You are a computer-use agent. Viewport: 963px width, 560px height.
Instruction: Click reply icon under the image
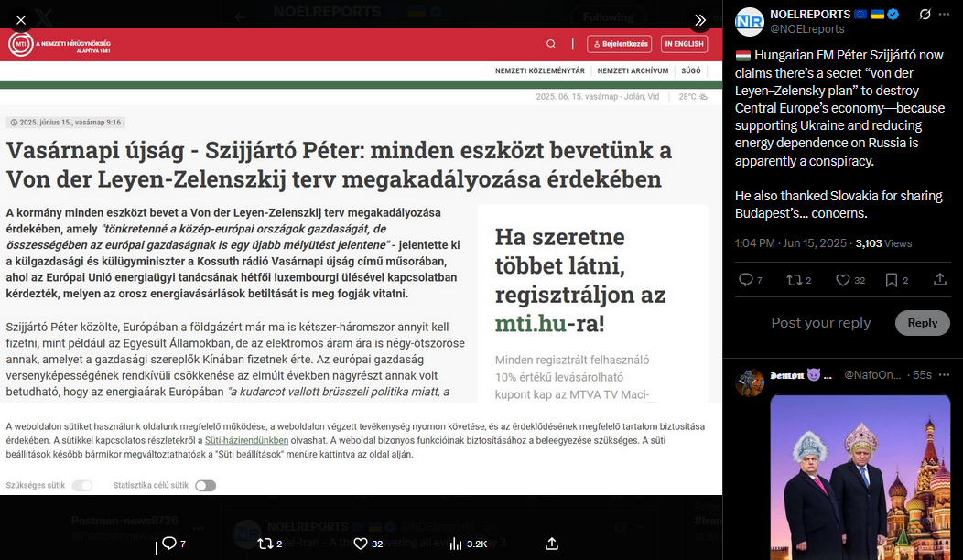[169, 543]
